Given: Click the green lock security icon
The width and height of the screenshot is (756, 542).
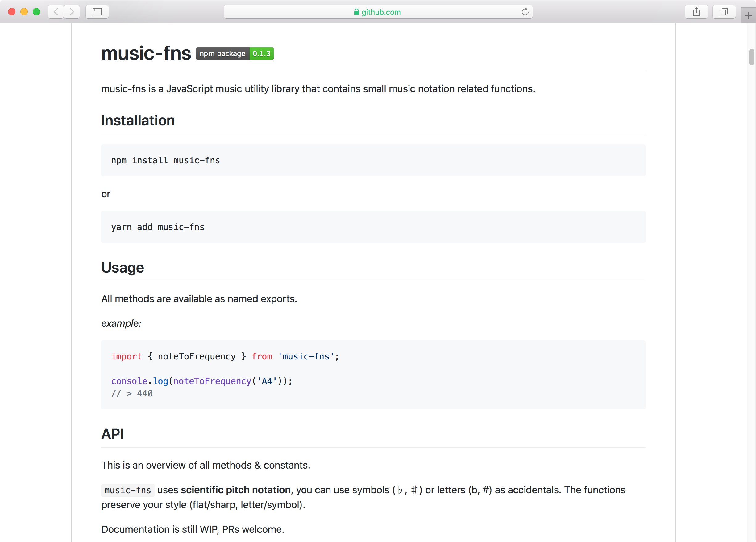Looking at the screenshot, I should click(356, 12).
